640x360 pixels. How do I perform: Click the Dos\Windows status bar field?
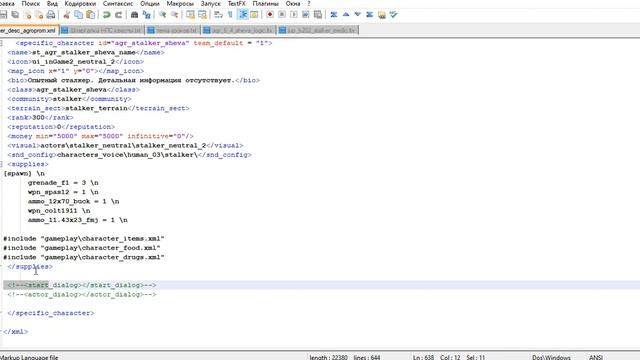point(551,357)
